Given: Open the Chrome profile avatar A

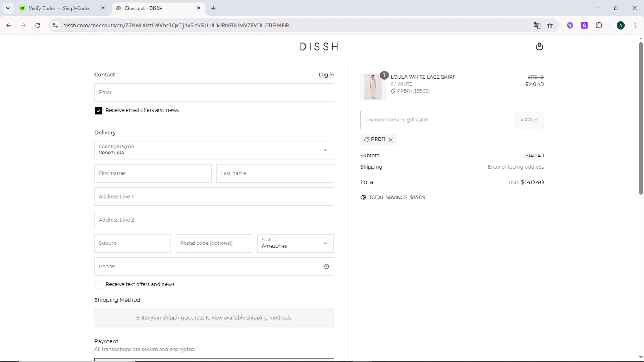Looking at the screenshot, I should [x=620, y=25].
